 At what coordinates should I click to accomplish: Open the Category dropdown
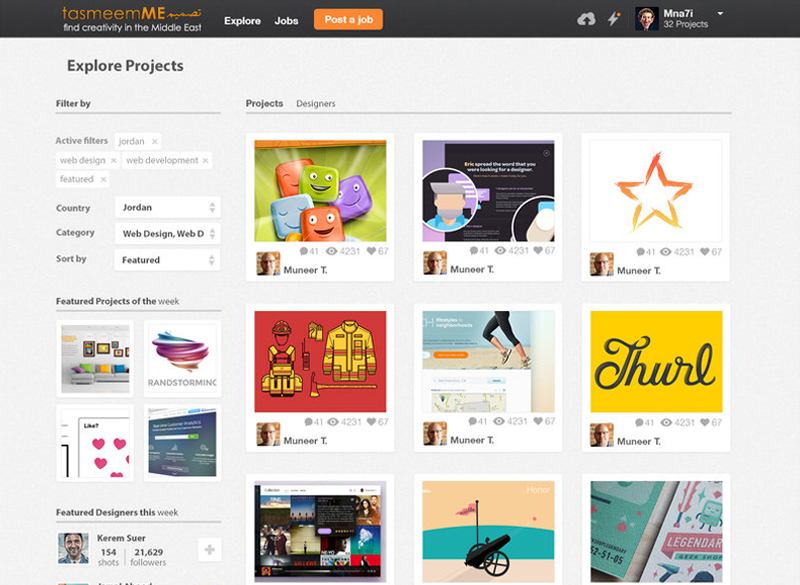click(168, 234)
